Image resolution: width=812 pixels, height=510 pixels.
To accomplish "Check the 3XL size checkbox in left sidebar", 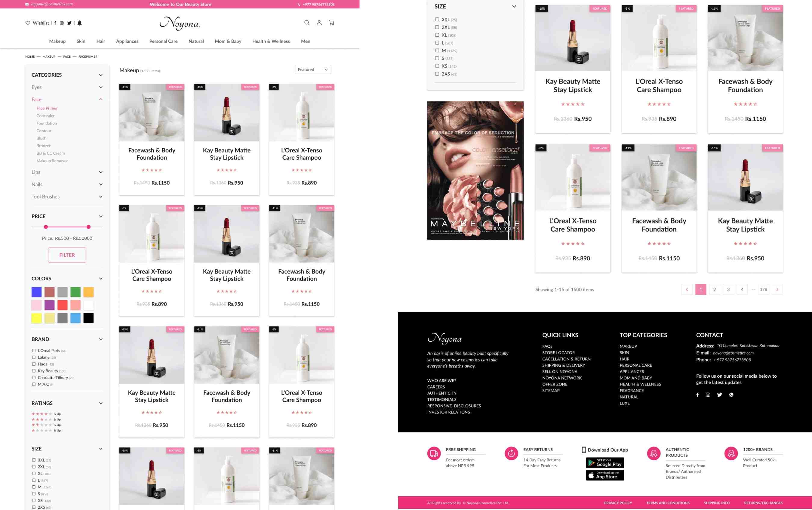I will pos(34,460).
